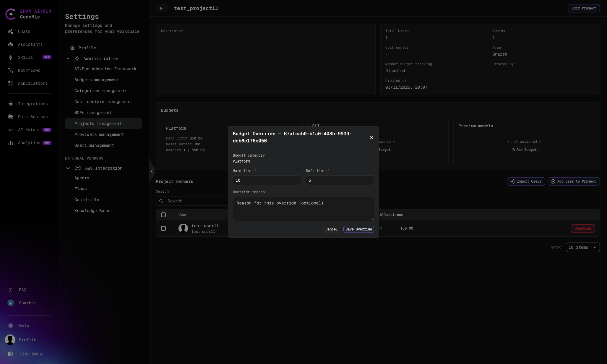Screen dimensions: 607x364
Task: Open AI/Run Adoption Framework settings
Action: tap(105, 69)
